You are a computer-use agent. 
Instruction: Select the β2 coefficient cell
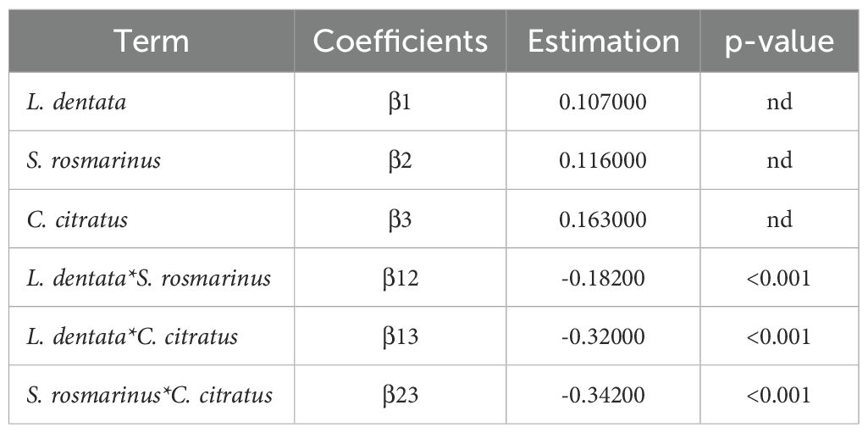[400, 161]
